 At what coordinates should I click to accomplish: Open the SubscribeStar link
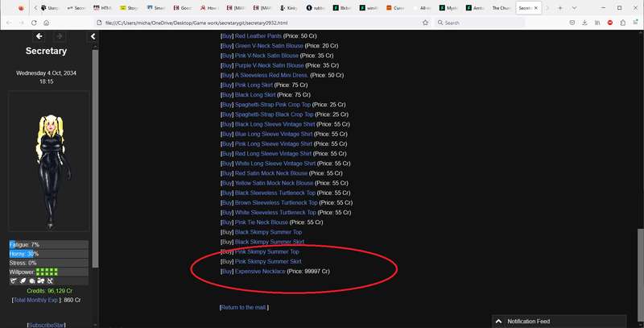point(47,325)
